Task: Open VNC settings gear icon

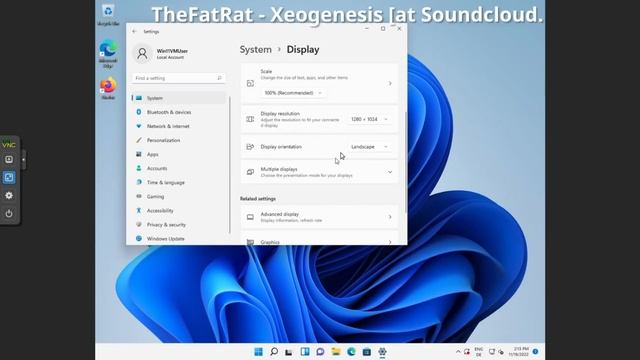Action: coord(9,196)
